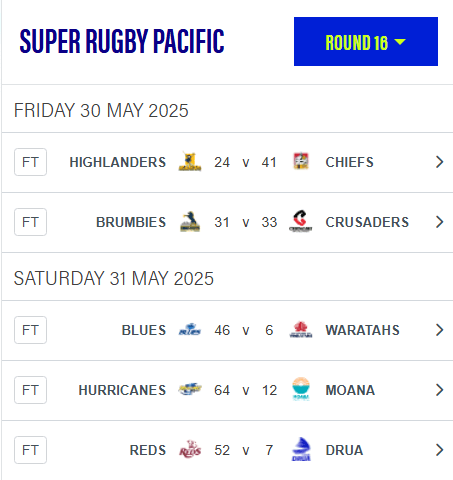453x480 pixels.
Task: Click the Waratahs team logo
Action: tap(301, 330)
